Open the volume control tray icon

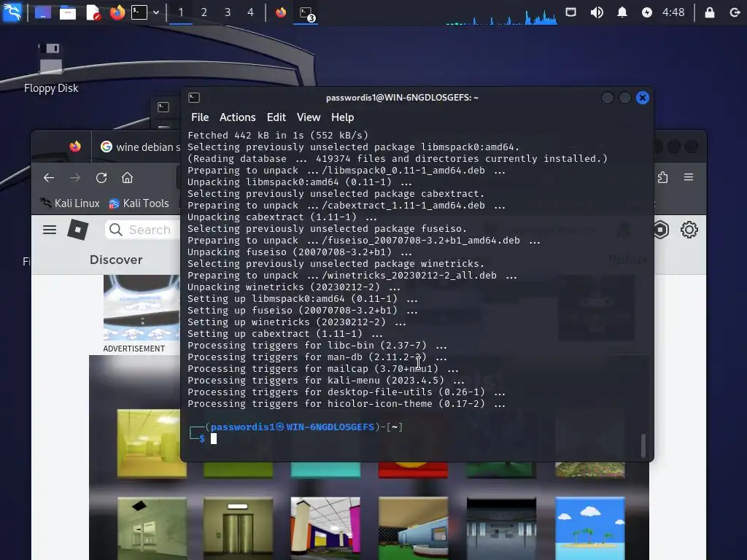pyautogui.click(x=597, y=12)
